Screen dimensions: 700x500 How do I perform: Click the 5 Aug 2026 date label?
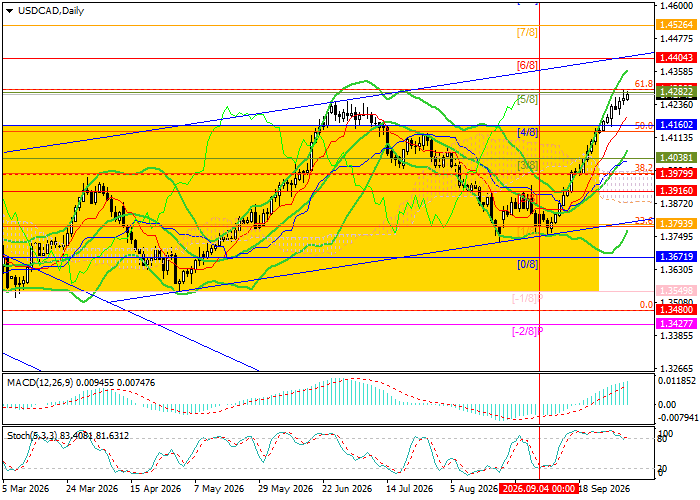[474, 488]
